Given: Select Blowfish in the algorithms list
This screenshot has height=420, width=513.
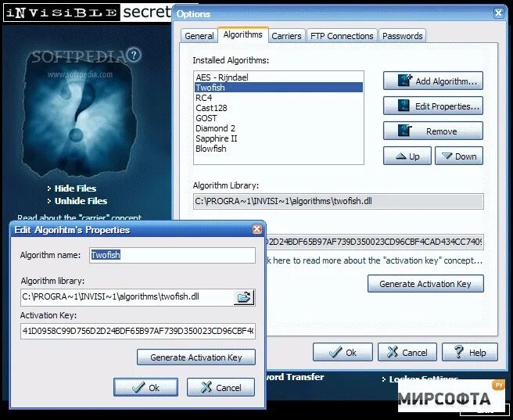Looking at the screenshot, I should coord(278,149).
